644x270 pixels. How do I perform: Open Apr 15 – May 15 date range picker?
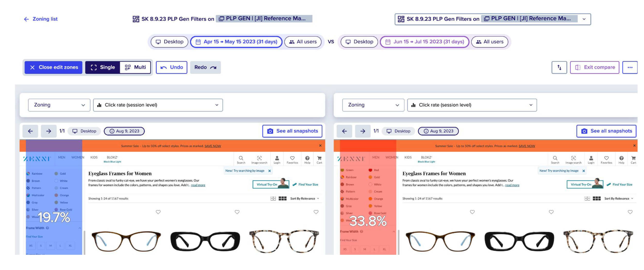236,42
